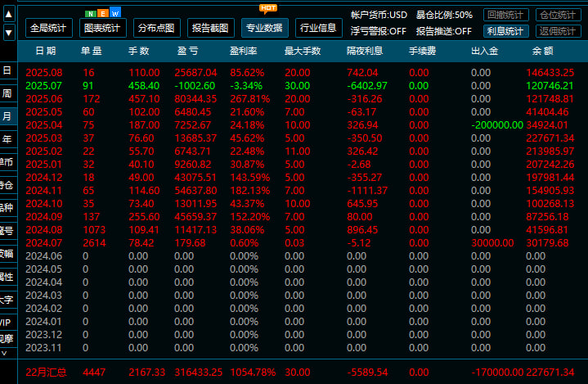Open 行业信息 industry info
The height and width of the screenshot is (384, 588).
point(319,28)
